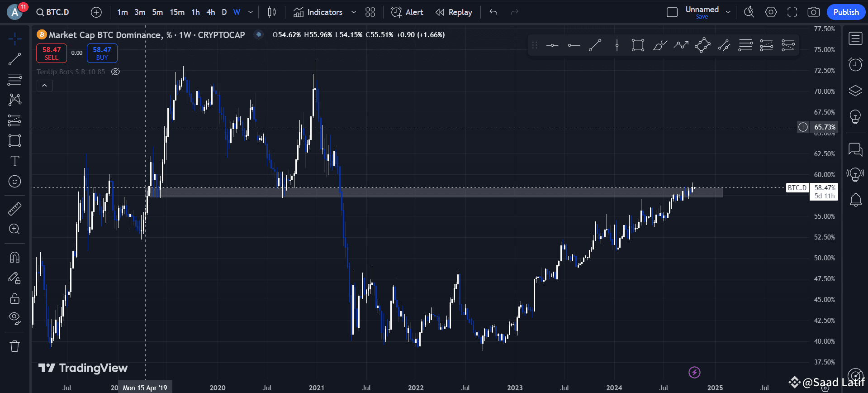Select the Text annotation tool
This screenshot has width=868, height=393.
pyautogui.click(x=15, y=161)
